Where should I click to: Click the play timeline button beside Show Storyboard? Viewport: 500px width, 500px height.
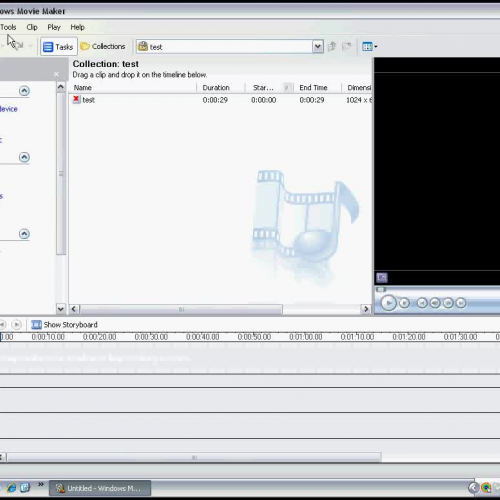(16, 324)
